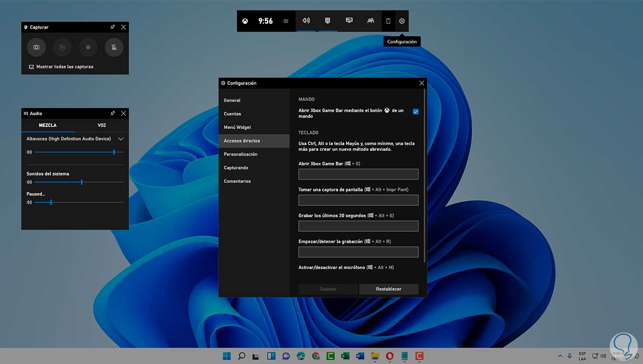This screenshot has width=643, height=364.
Task: Open the widget menu list icon
Action: coord(286,21)
